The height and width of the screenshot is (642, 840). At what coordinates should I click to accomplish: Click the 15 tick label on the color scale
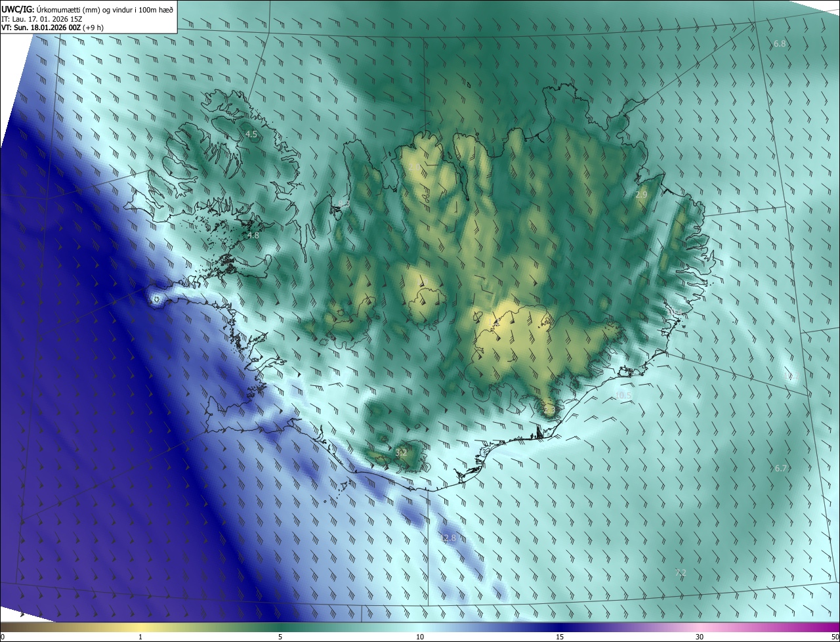coord(560,637)
